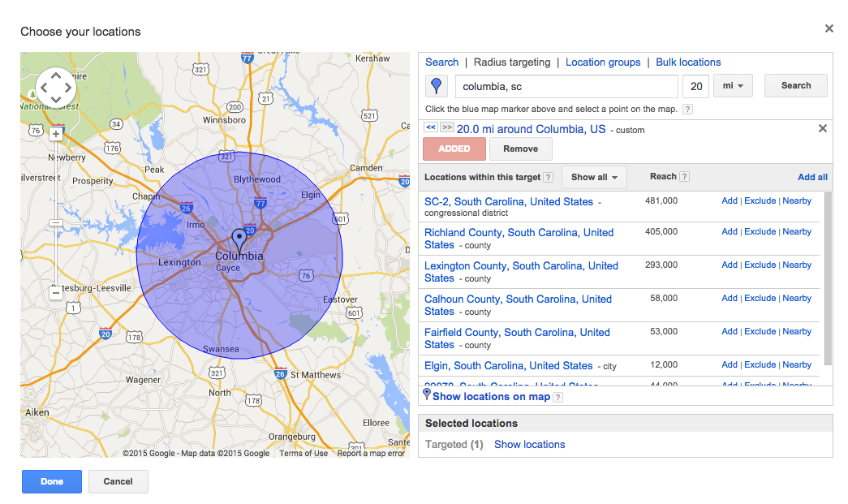The image size is (848, 504).
Task: Click inside the columbia, sc search field
Action: [566, 85]
